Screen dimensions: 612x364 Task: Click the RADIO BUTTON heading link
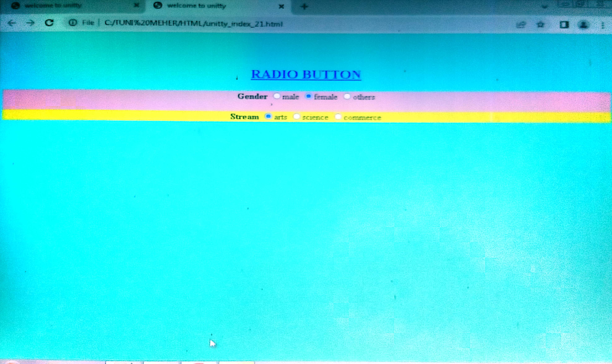click(306, 74)
